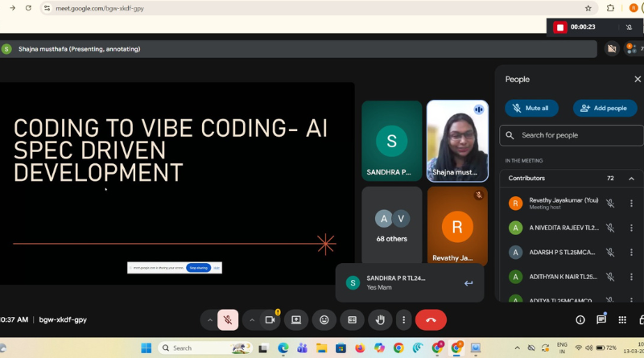Open the chat with everyone panel
Image resolution: width=644 pixels, height=358 pixels.
(601, 319)
